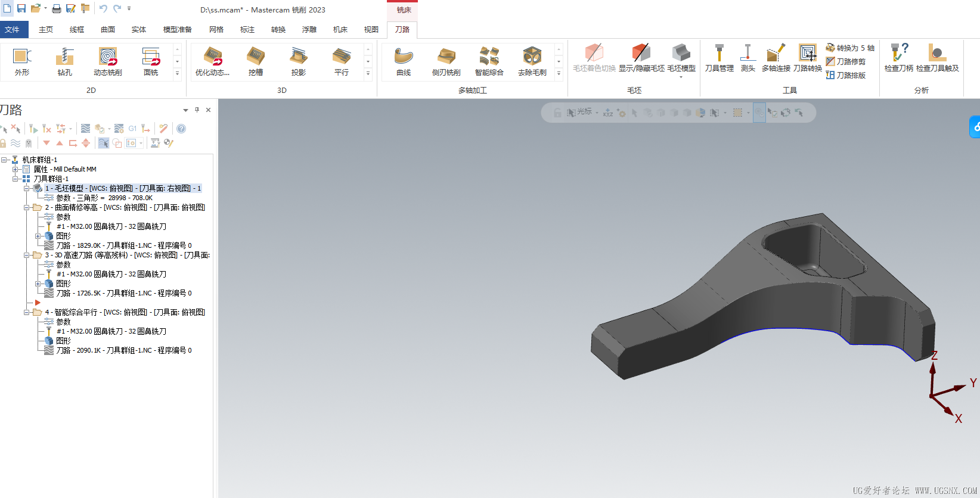
Task: Move insert arrow down one item
Action: click(46, 143)
